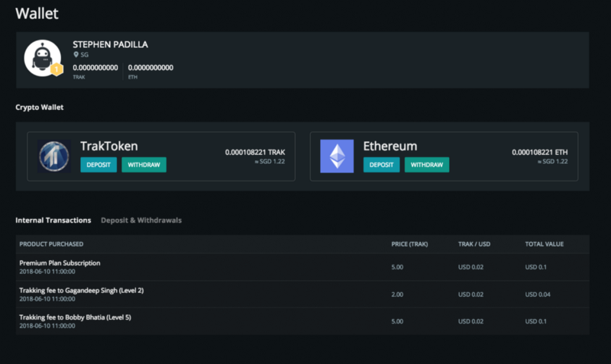Click the SGD 1.22 value under TRAK

coord(270,162)
